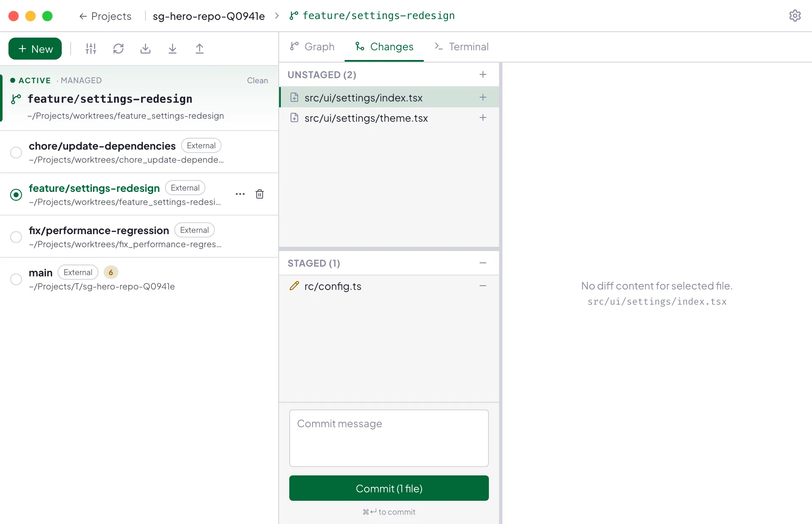Click External badge on chore/update-dependencies
The image size is (812, 524).
201,145
